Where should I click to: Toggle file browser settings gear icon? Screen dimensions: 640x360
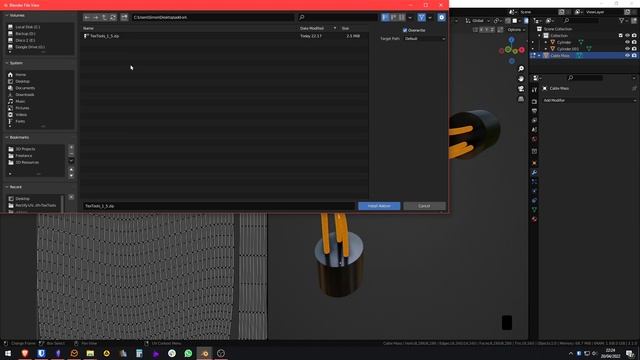[x=441, y=18]
